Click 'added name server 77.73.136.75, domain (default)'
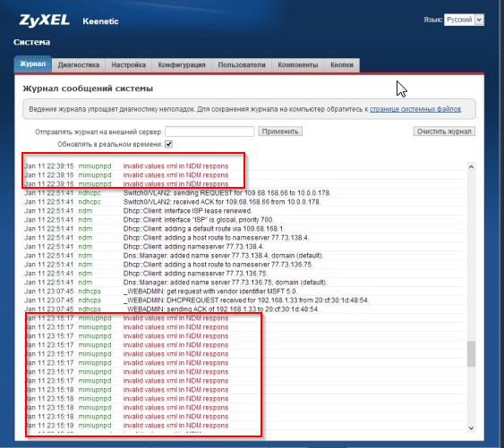Screen dimensions: 504x448 [244, 283]
